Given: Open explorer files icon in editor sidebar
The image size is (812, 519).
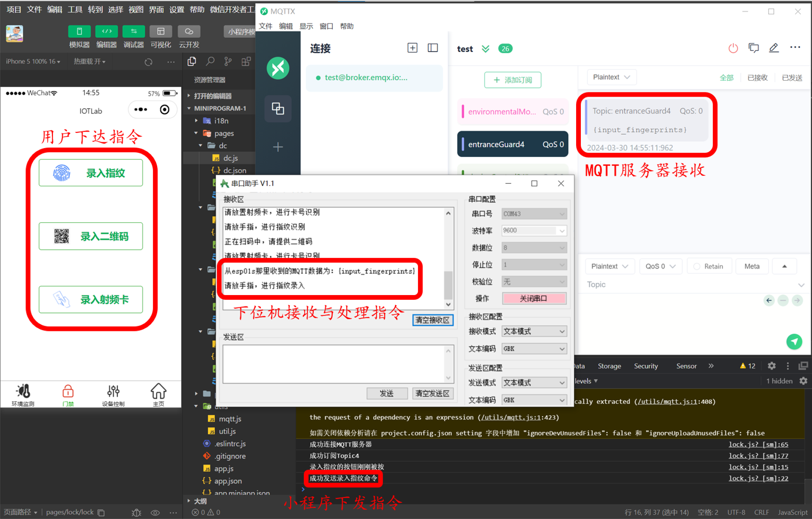Looking at the screenshot, I should tap(192, 61).
